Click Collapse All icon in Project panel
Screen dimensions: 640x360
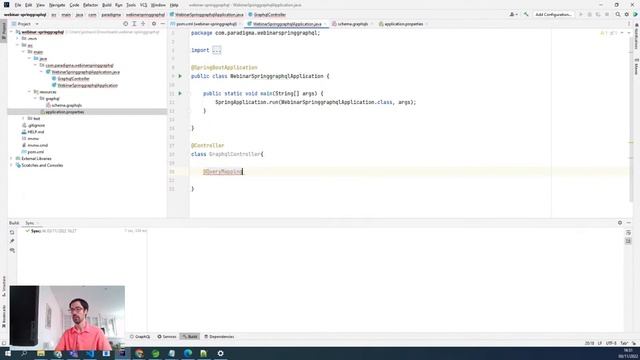(x=143, y=24)
